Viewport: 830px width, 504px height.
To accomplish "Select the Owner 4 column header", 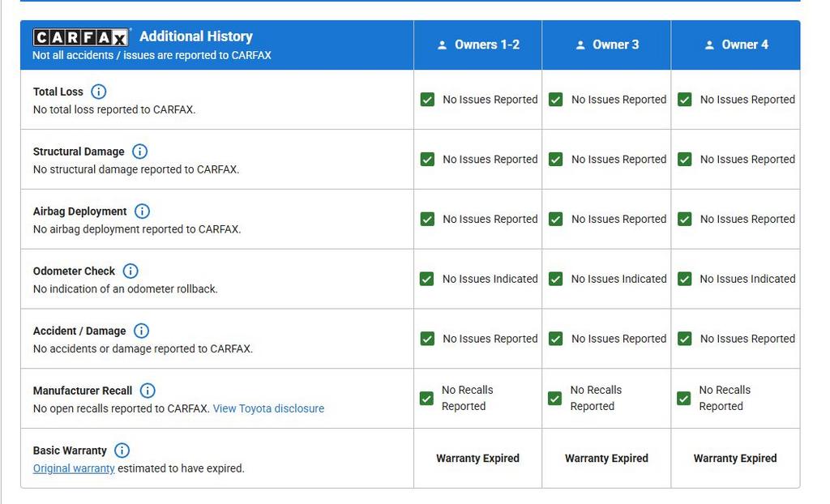I will coord(736,45).
